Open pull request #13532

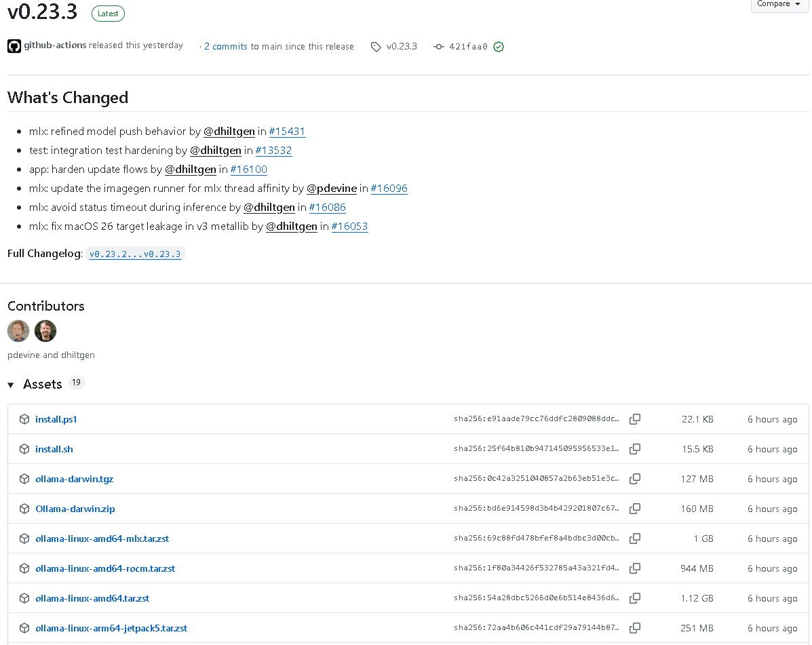click(x=273, y=151)
